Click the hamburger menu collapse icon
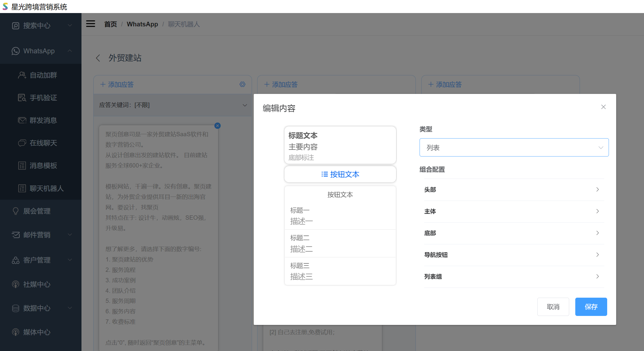The width and height of the screenshot is (644, 351). coord(90,24)
